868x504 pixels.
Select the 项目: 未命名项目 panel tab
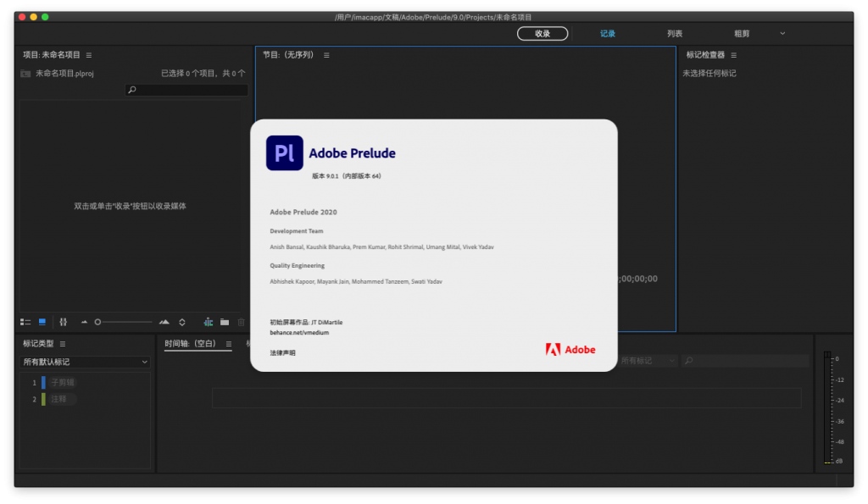[x=52, y=55]
